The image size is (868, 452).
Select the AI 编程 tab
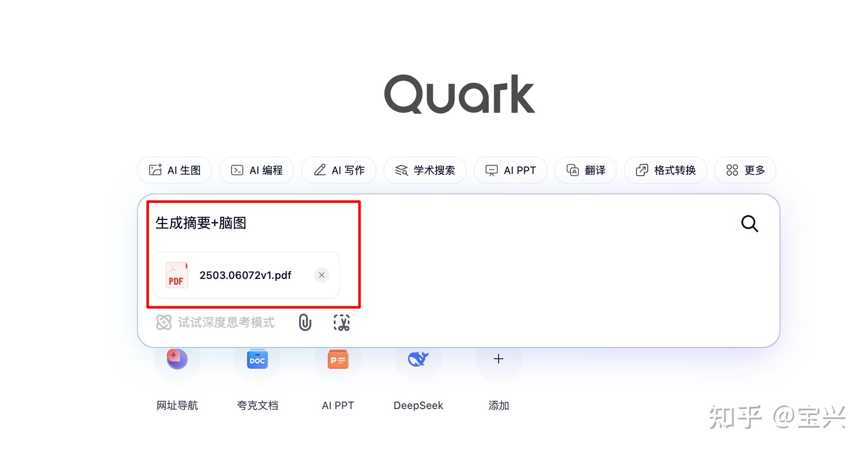point(257,170)
